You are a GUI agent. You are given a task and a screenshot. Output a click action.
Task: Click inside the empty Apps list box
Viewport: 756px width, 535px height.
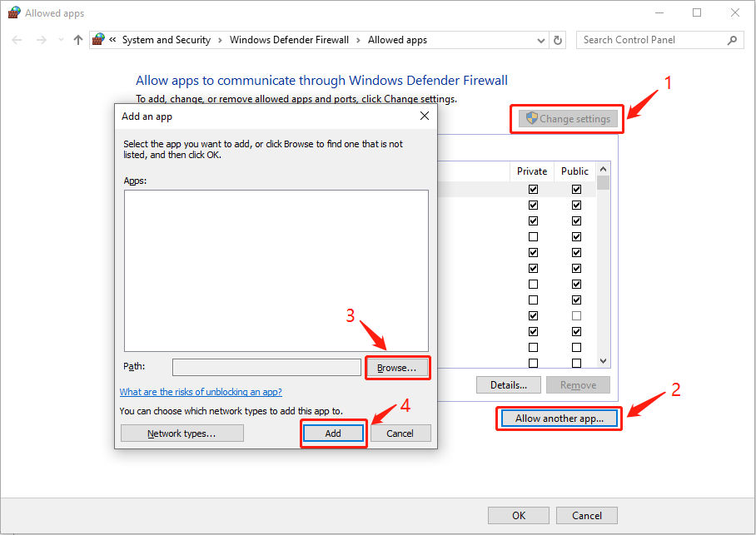(x=276, y=271)
